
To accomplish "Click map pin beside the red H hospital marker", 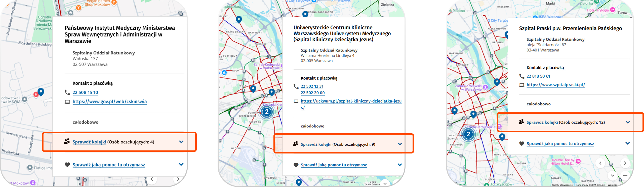I will (41, 92).
